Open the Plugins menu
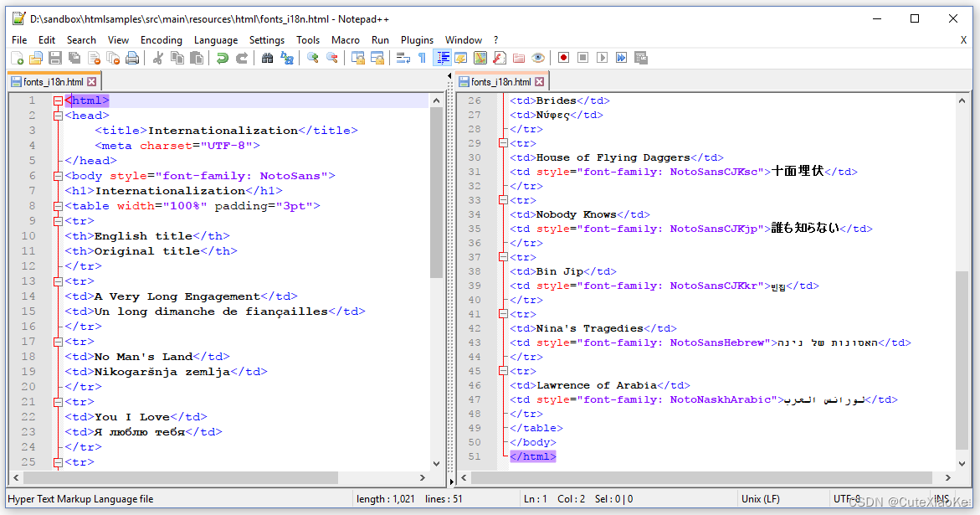The image size is (980, 515). click(417, 40)
